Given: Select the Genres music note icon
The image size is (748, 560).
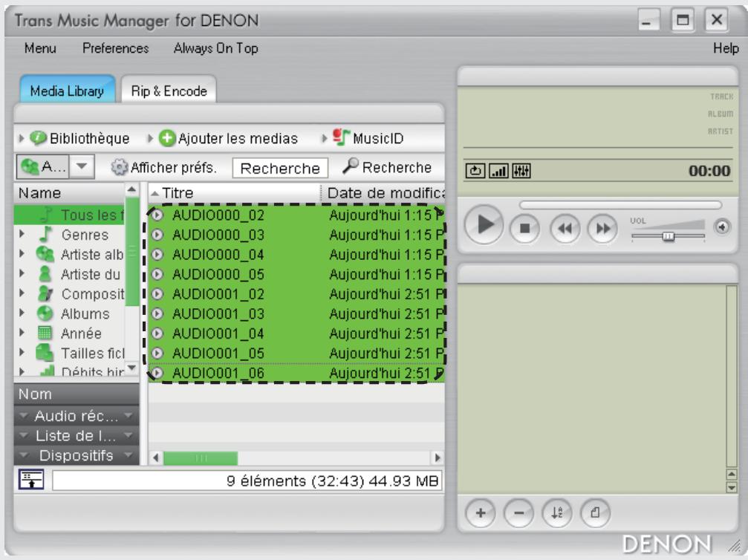Looking at the screenshot, I should [45, 234].
